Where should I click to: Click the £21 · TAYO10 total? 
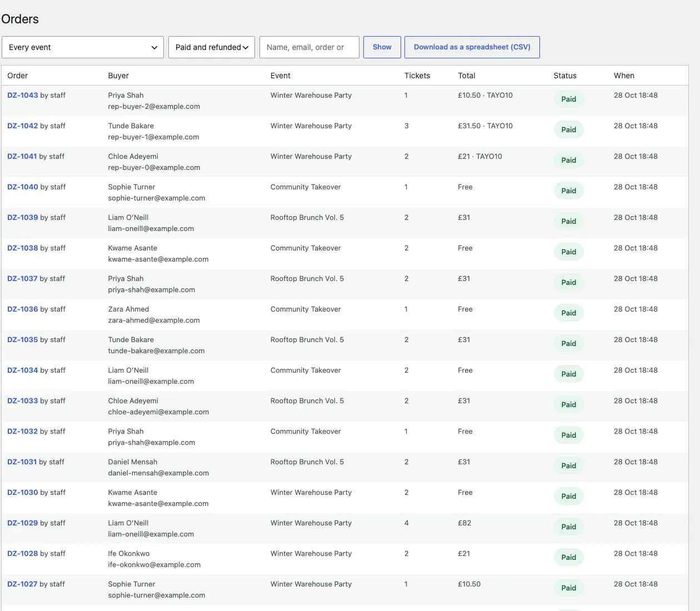480,157
